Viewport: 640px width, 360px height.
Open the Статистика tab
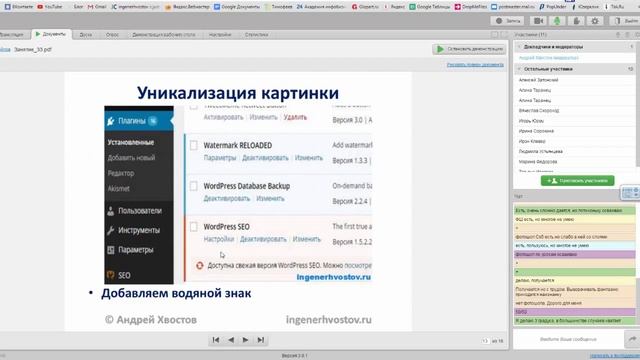[257, 35]
